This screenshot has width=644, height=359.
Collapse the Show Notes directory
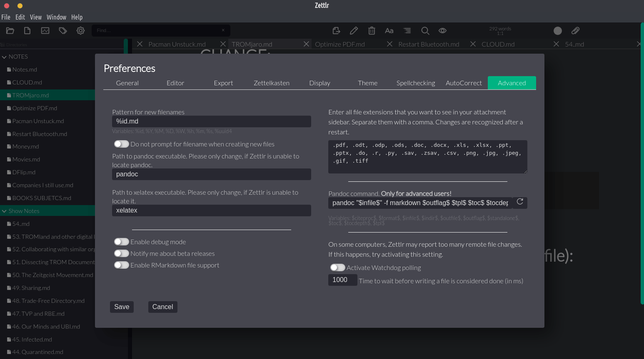4,211
